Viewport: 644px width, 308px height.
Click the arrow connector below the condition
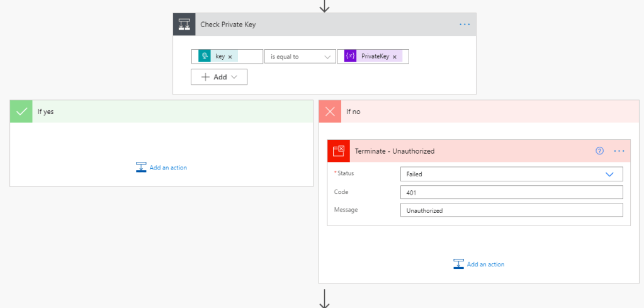(x=324, y=297)
